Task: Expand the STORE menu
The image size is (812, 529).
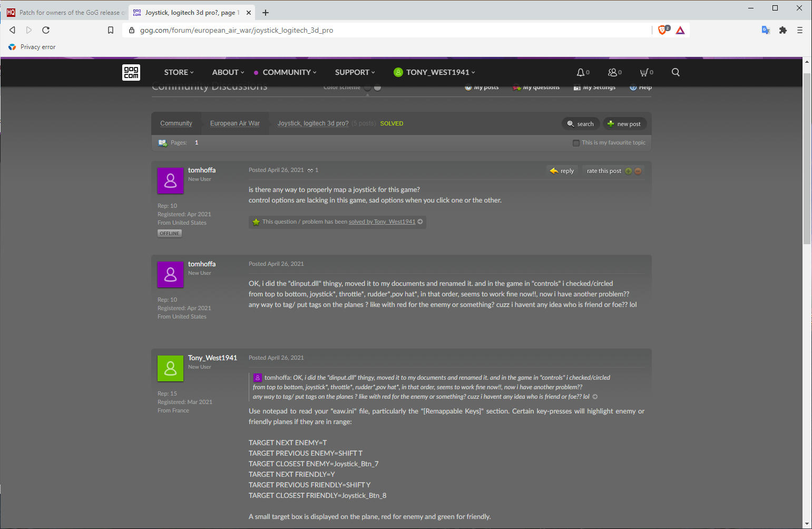Action: click(x=179, y=72)
